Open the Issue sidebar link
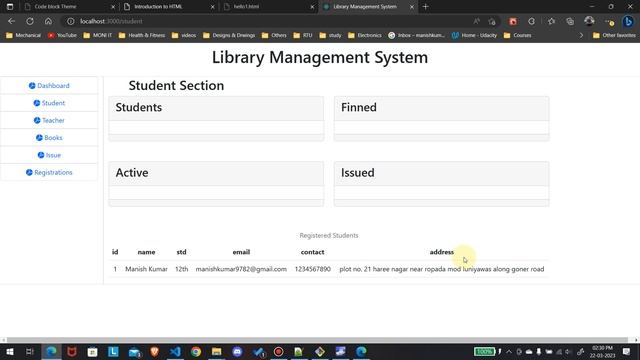 click(49, 155)
